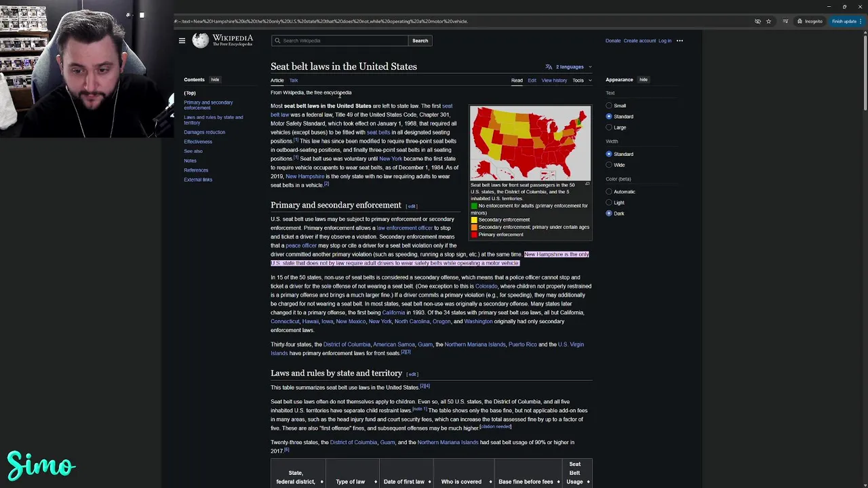This screenshot has width=868, height=488.
Task: Open the View history tab
Action: tap(554, 80)
